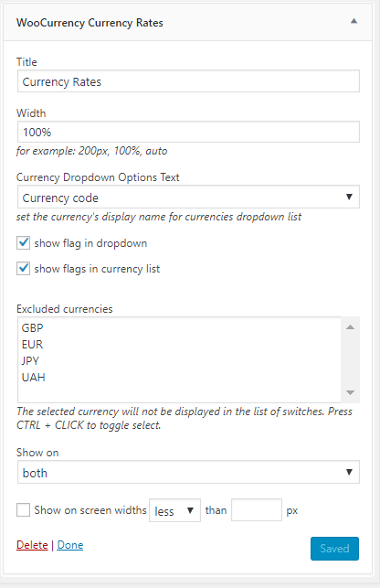Click the Delete link
Viewport: 380px width, 588px height.
point(32,545)
